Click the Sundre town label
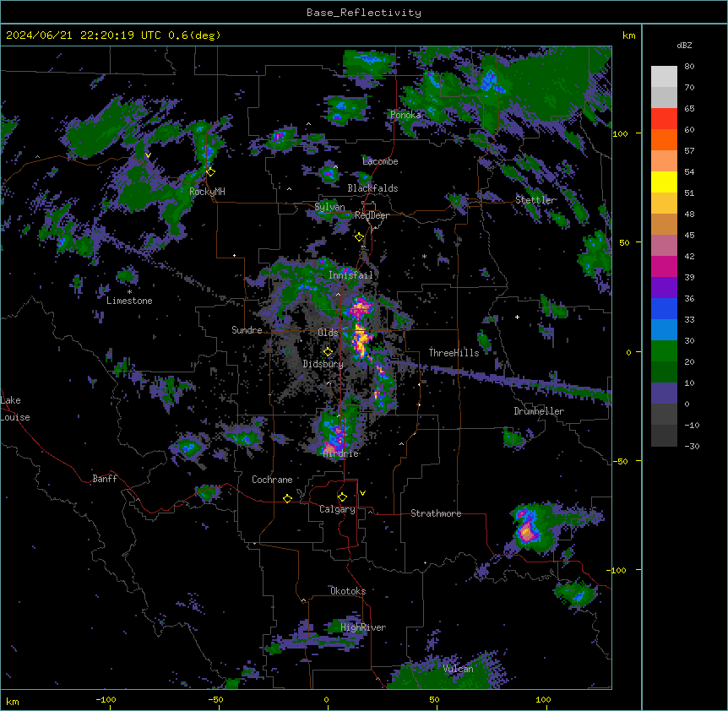The width and height of the screenshot is (728, 711). 247,330
